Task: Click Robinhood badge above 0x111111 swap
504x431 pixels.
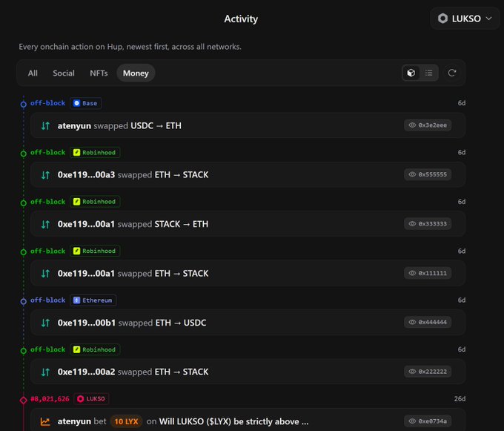Action: click(x=95, y=251)
